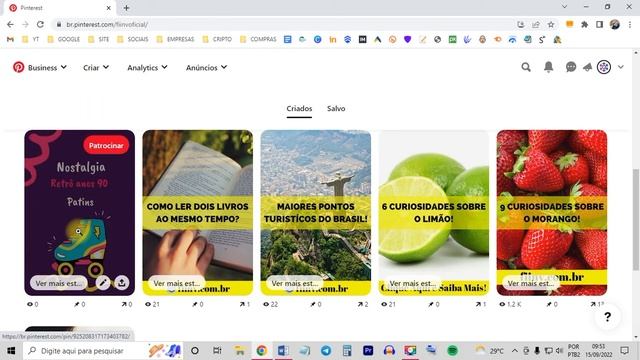The width and height of the screenshot is (640, 360).
Task: Click the Windows Start button
Action: pos(11,351)
